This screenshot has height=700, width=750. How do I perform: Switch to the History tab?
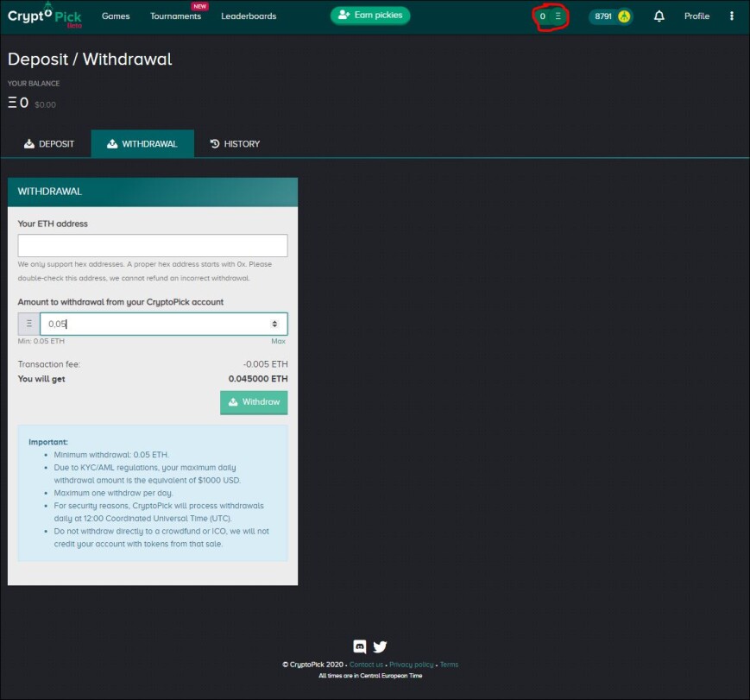tap(235, 144)
